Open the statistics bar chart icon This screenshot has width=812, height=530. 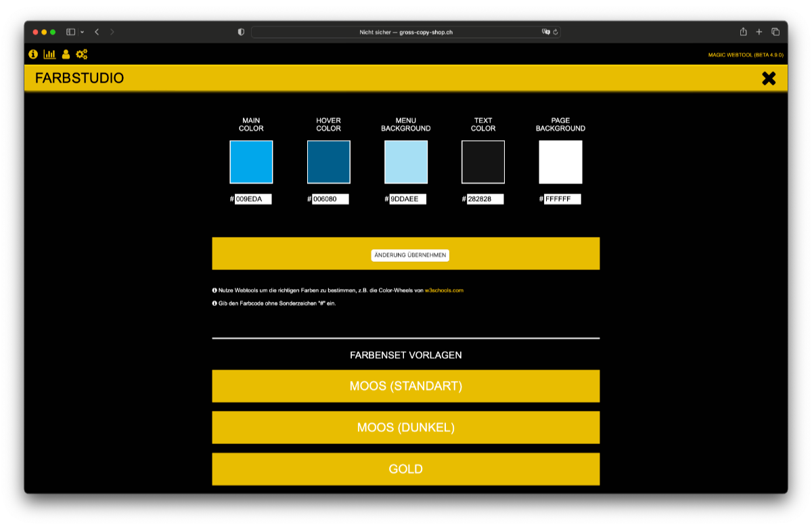pos(49,54)
